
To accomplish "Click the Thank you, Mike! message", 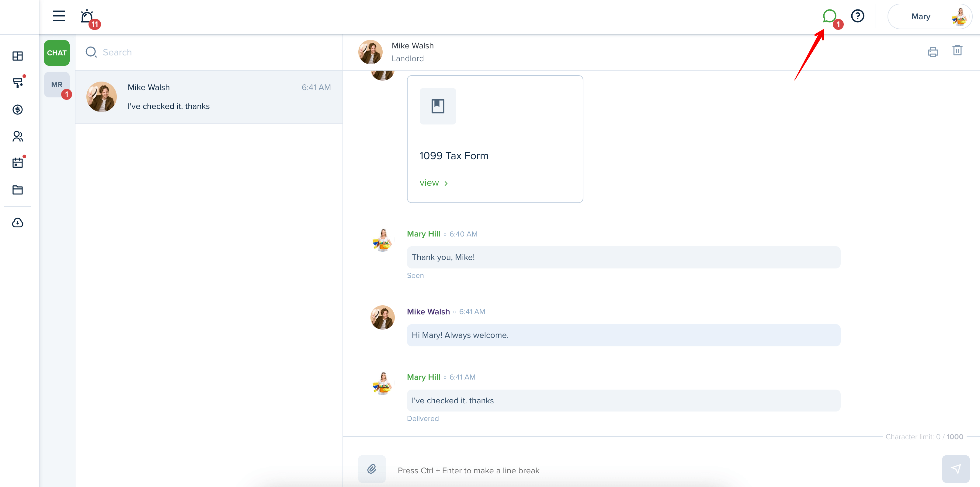I will tap(624, 258).
